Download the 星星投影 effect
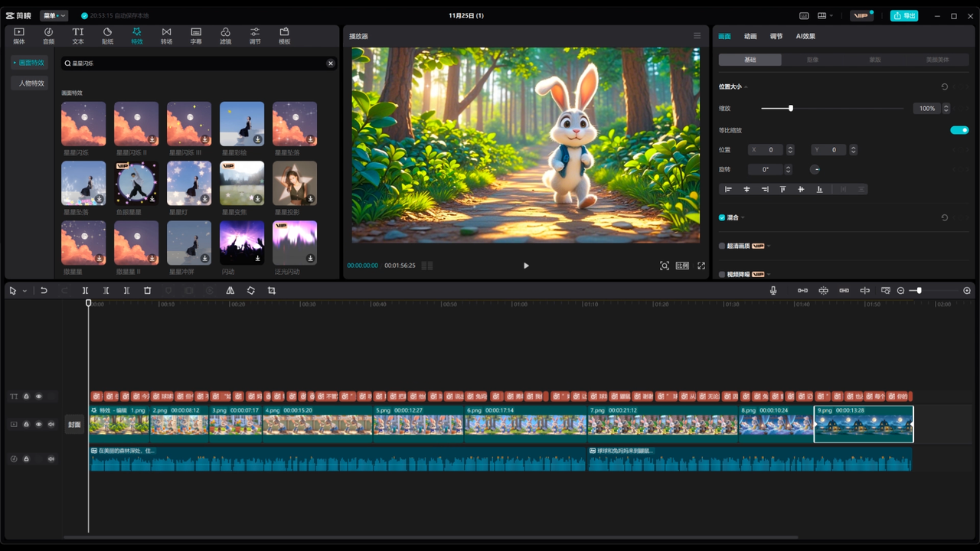 311,199
